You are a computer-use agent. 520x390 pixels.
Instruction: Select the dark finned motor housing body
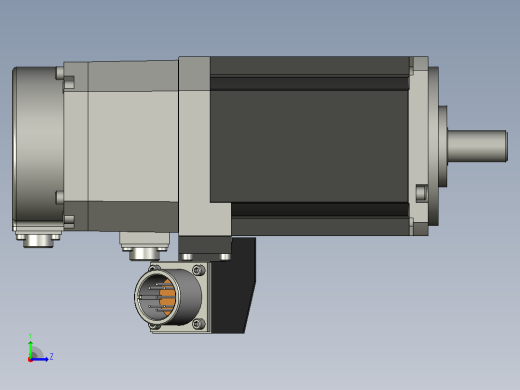(309, 146)
